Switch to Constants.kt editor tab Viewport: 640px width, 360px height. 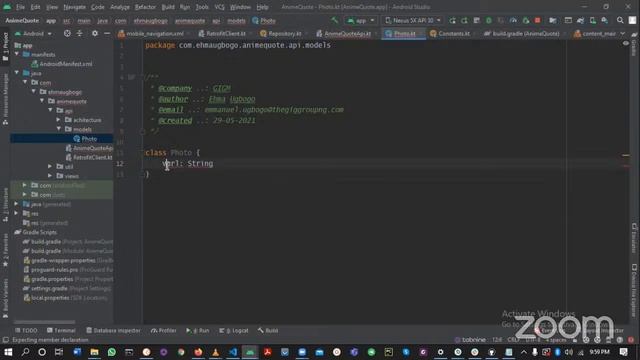(453, 33)
